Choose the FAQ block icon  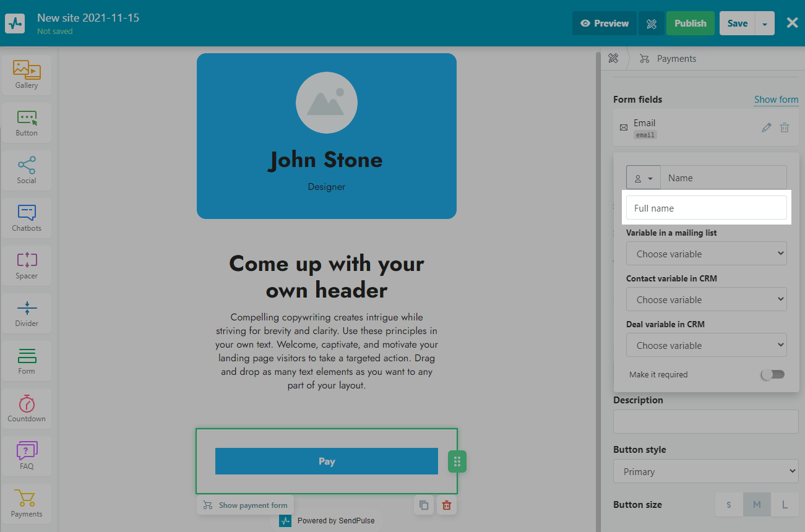coord(27,456)
